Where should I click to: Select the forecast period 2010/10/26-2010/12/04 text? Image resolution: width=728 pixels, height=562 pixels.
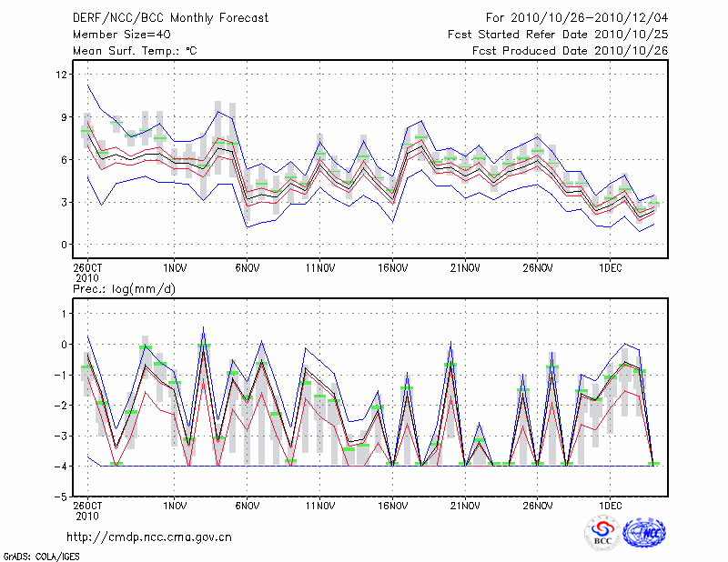coord(577,18)
